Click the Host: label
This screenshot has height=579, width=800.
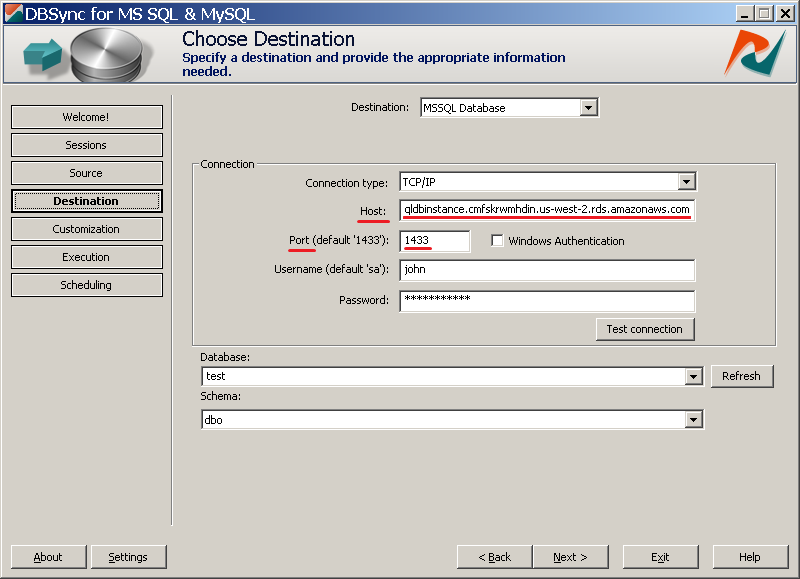pos(373,211)
